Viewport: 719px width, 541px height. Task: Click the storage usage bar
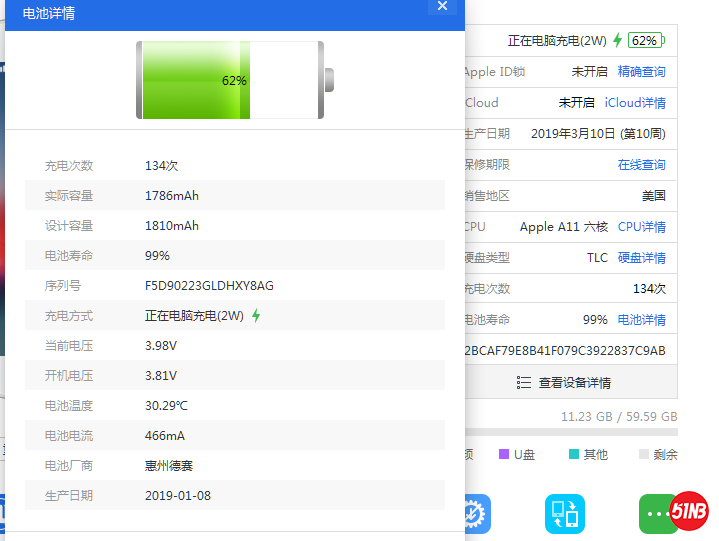click(x=570, y=433)
